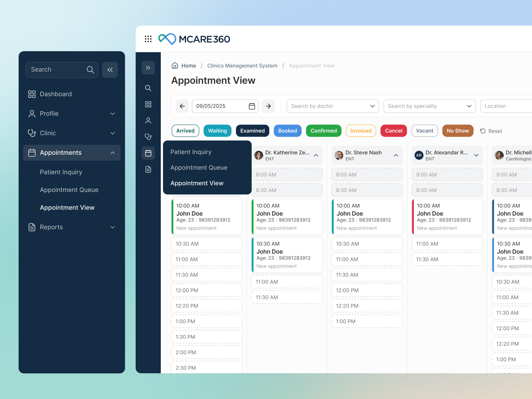
Task: Click the profile person icon in mini sidebar
Action: 148,121
